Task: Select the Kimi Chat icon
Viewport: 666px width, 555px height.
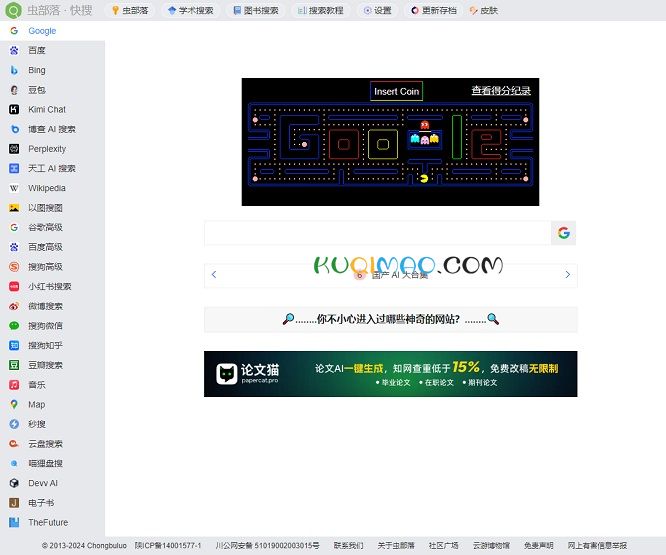Action: 14,110
